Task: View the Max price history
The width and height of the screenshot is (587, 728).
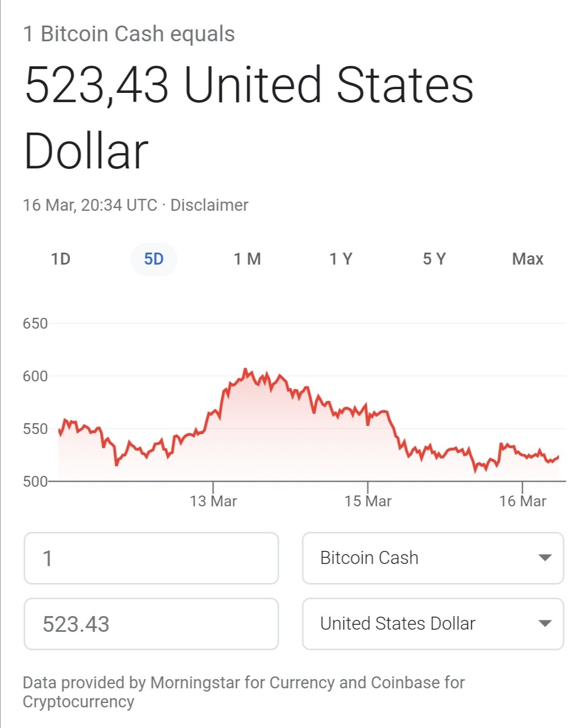Action: (x=527, y=259)
